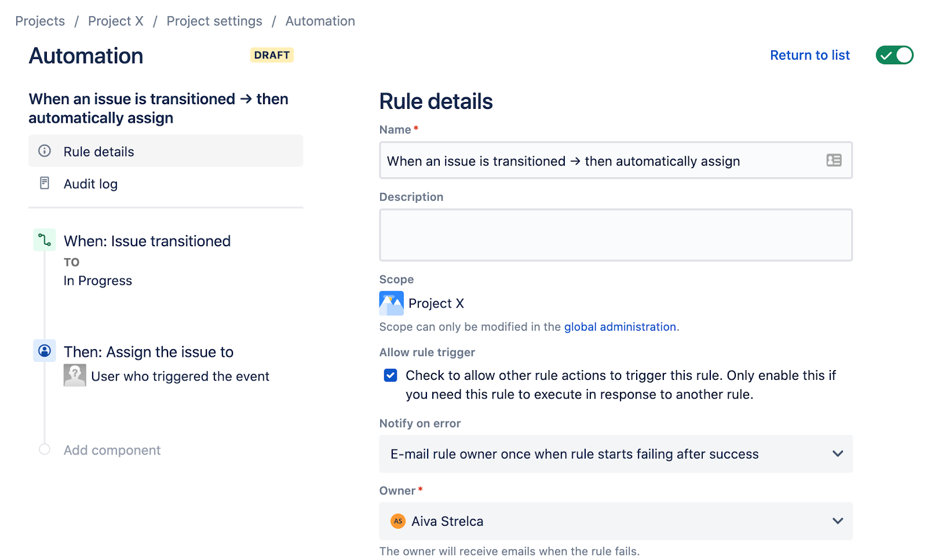
Task: Follow the global administration link
Action: tap(620, 327)
